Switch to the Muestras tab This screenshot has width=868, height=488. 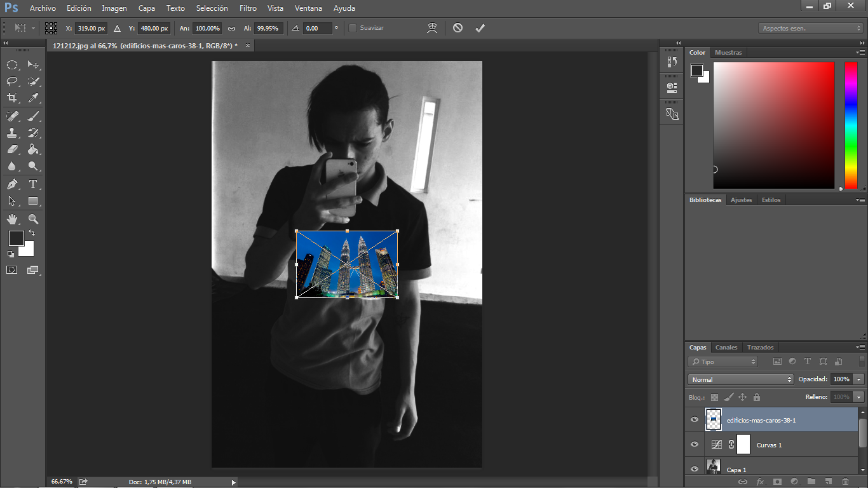pos(728,53)
